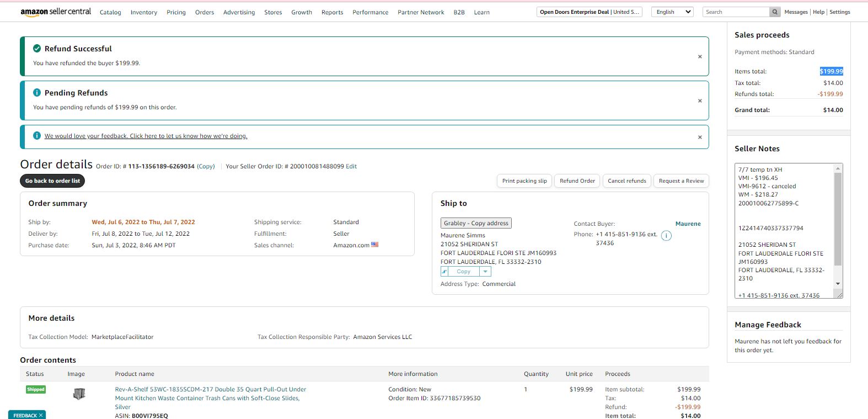
Task: Open the Partner Network menu
Action: [x=421, y=12]
